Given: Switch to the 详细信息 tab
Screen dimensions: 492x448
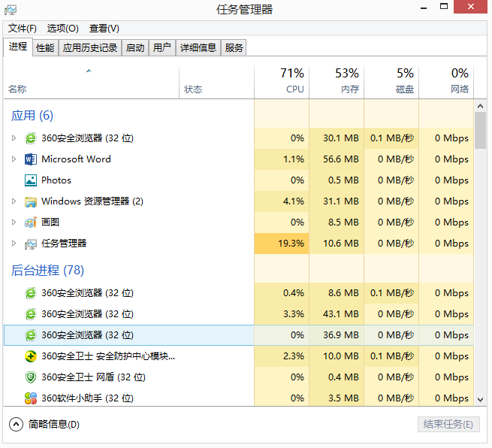Looking at the screenshot, I should tap(198, 47).
